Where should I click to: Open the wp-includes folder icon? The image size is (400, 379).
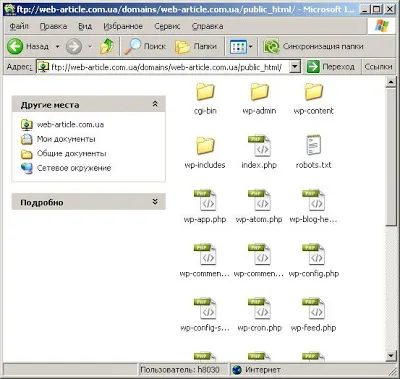click(205, 146)
